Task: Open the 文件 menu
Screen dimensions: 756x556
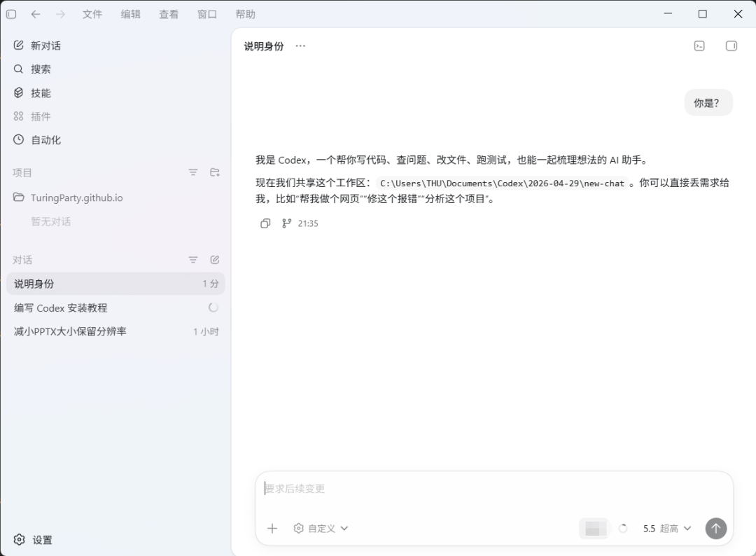Action: pyautogui.click(x=92, y=14)
